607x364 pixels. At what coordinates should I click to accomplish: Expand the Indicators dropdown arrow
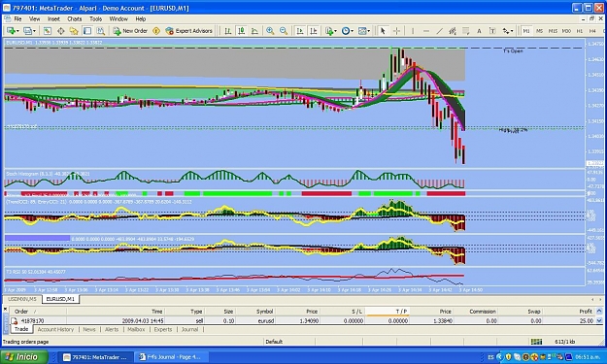(335, 31)
